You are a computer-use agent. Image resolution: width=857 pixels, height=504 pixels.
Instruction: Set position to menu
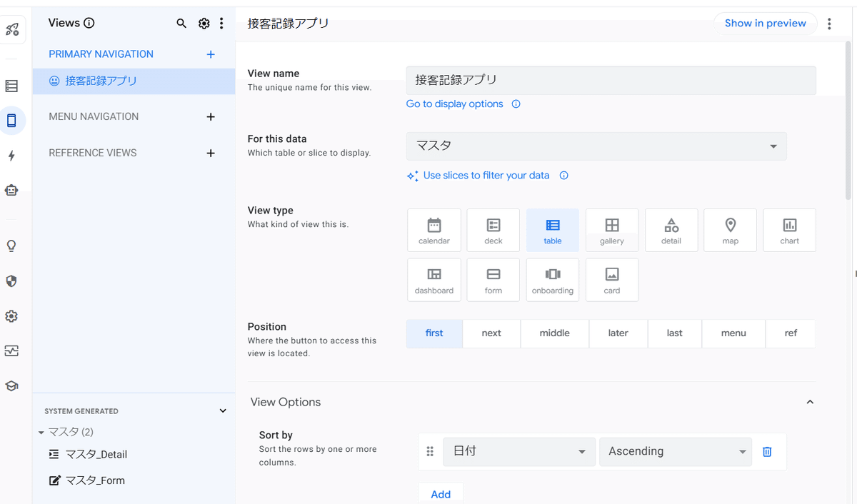(x=733, y=333)
